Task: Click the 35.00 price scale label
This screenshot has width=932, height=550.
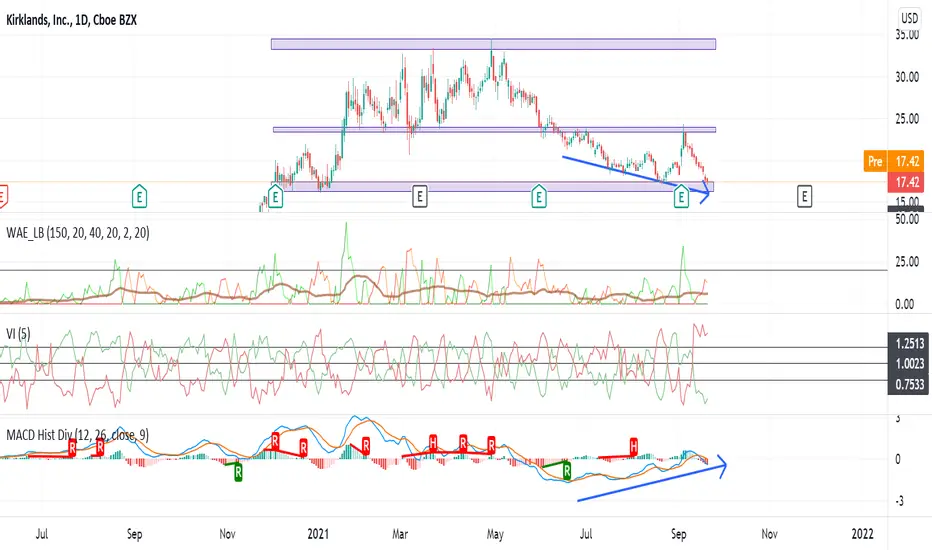Action: (x=907, y=34)
